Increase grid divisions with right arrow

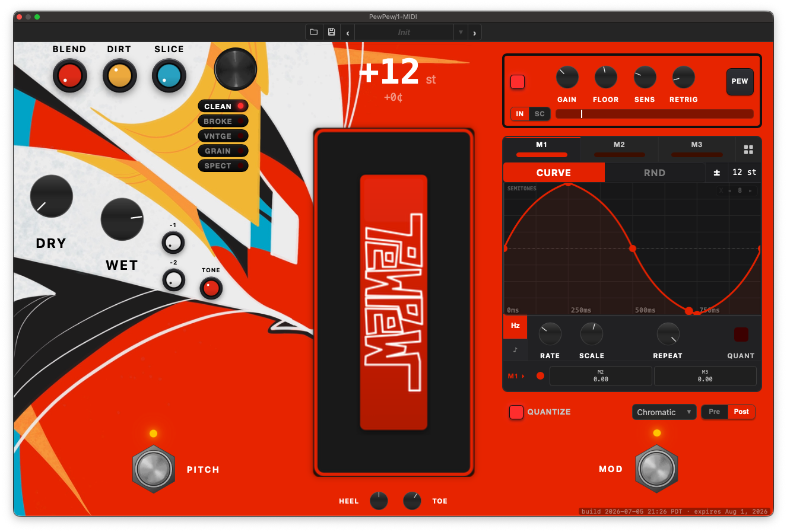[750, 191]
